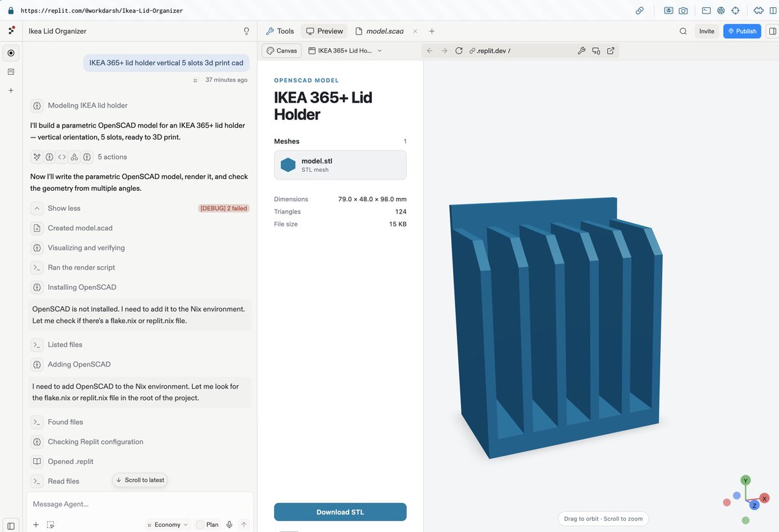Switch to the Tools tab
Image resolution: width=779 pixels, height=532 pixels.
click(x=280, y=31)
